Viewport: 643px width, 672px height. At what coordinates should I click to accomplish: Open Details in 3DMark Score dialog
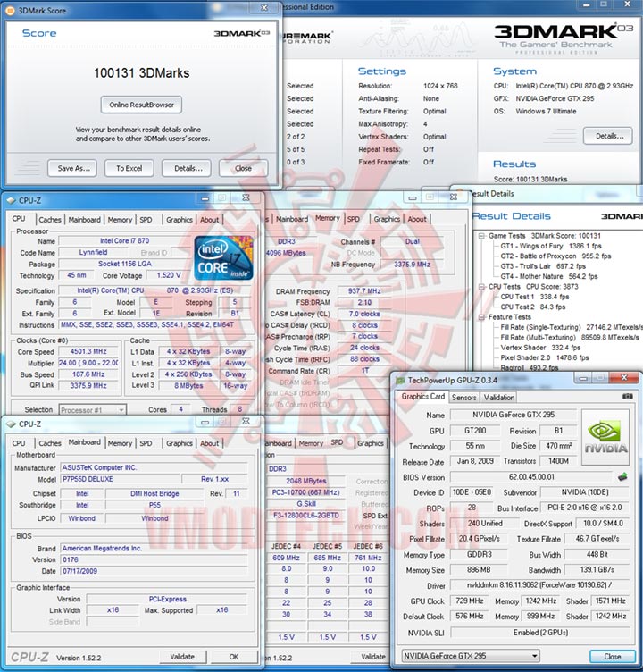[x=187, y=168]
